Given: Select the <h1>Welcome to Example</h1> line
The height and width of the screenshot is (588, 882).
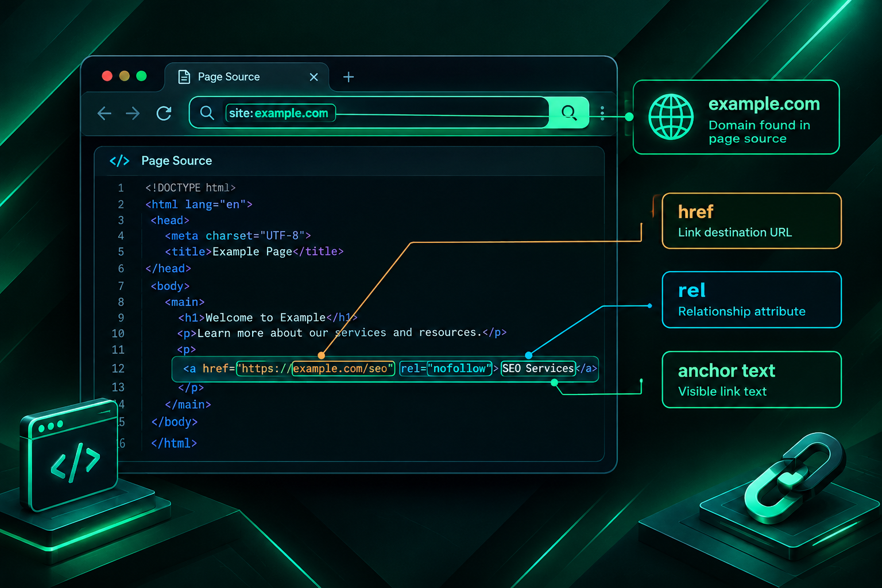Looking at the screenshot, I should (x=268, y=318).
